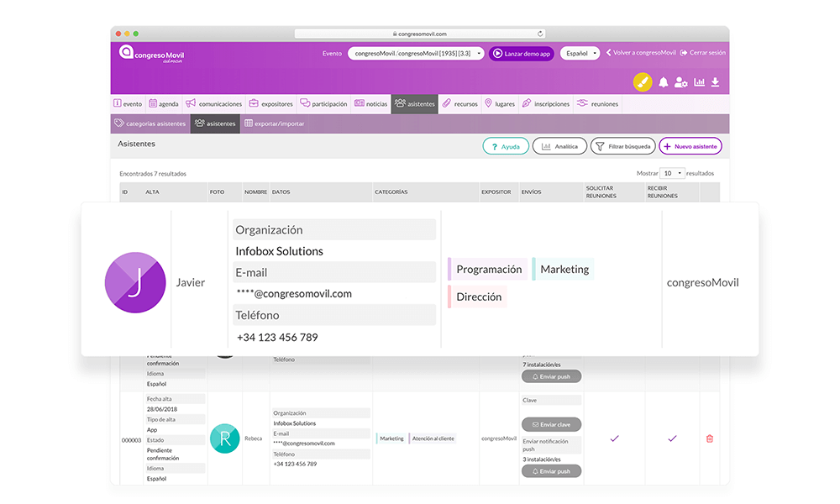The image size is (840, 504).
Task: Open the participación tab
Action: (x=323, y=104)
